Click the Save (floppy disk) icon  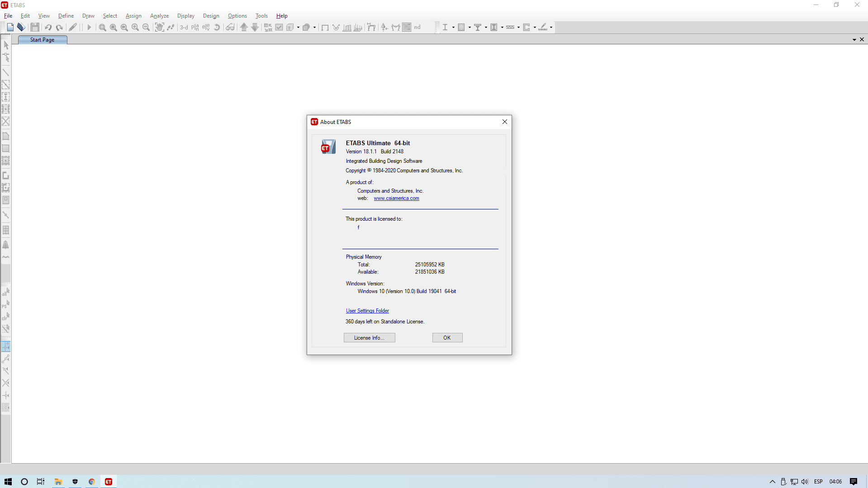coord(35,27)
